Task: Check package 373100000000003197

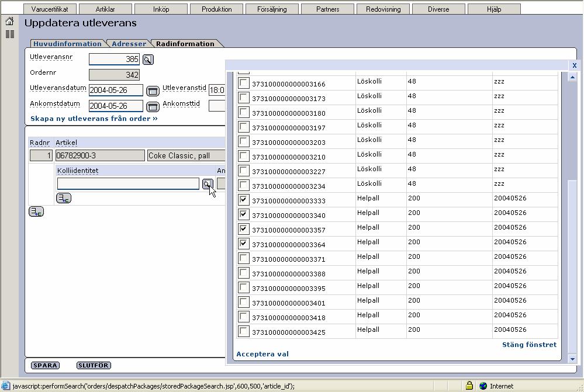Action: pos(244,127)
